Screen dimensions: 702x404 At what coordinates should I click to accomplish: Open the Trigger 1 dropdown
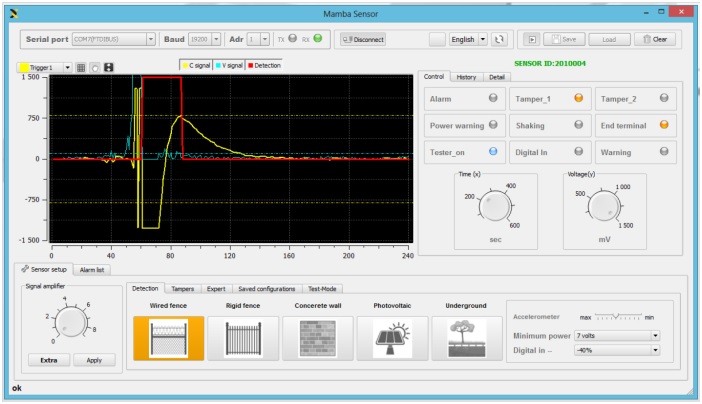pos(44,68)
